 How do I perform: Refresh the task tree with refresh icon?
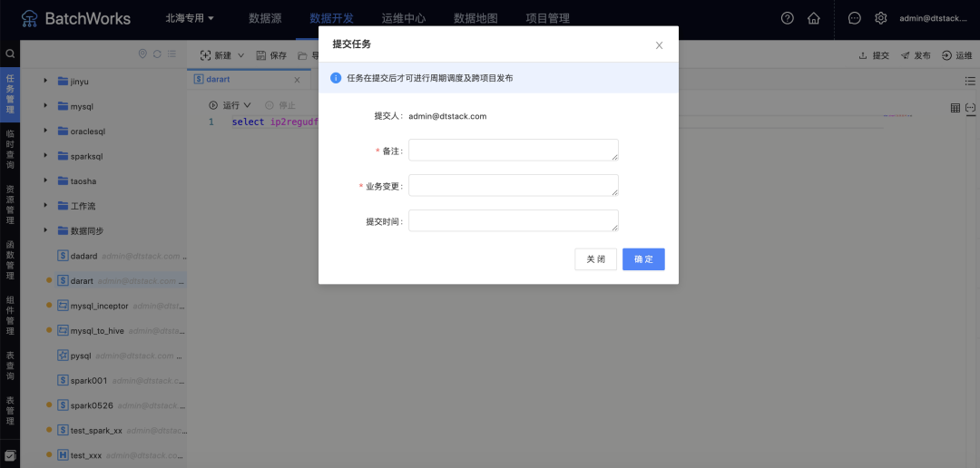click(157, 54)
